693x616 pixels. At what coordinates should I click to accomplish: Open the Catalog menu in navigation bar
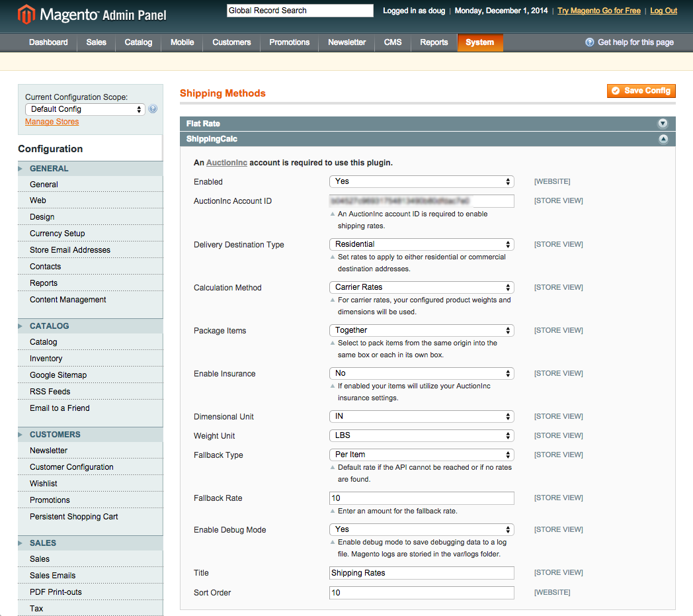pyautogui.click(x=138, y=42)
